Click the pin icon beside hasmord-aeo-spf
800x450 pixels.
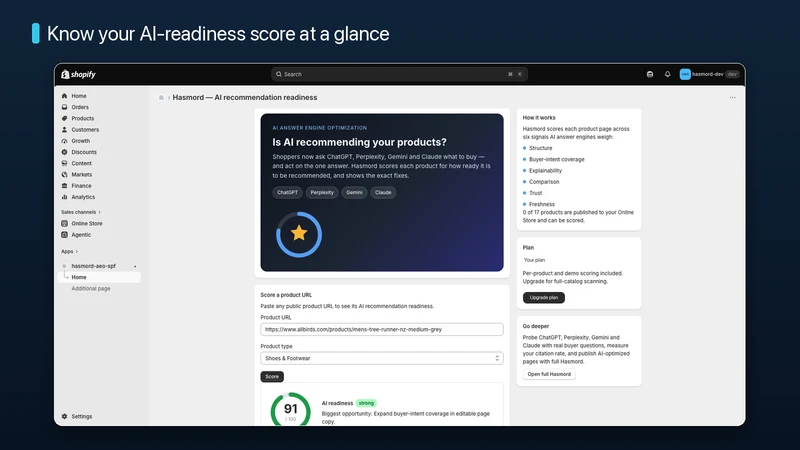coord(135,266)
